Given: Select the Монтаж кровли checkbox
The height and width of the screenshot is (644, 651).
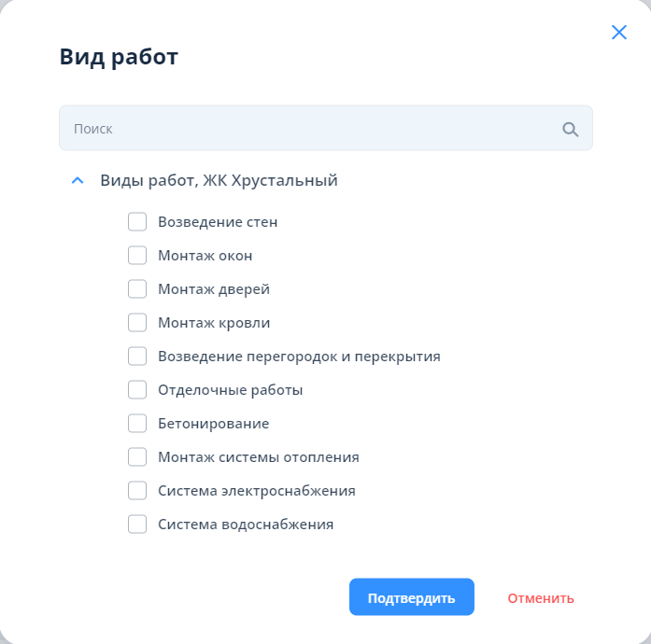Looking at the screenshot, I should [x=137, y=323].
